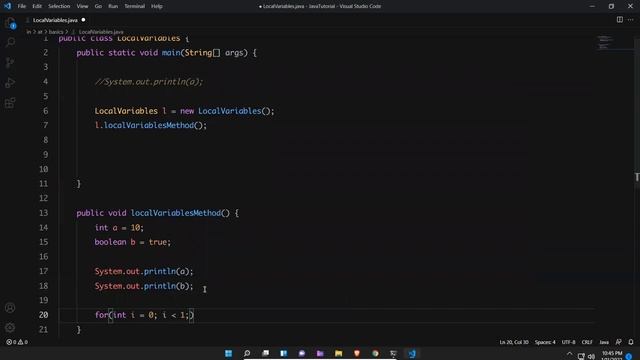Close the LocalVariables.java tab via unsaved dot
The height and width of the screenshot is (360, 640).
pyautogui.click(x=83, y=20)
